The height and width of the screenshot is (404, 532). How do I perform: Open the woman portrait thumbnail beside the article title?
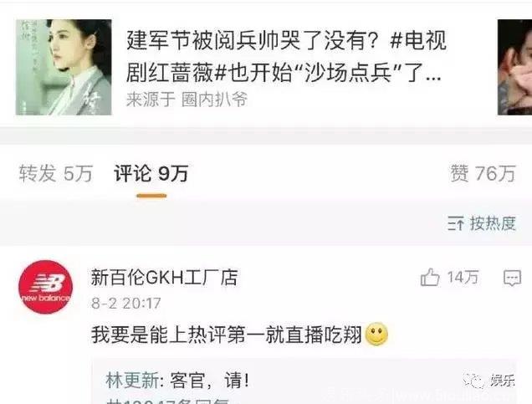click(x=64, y=67)
